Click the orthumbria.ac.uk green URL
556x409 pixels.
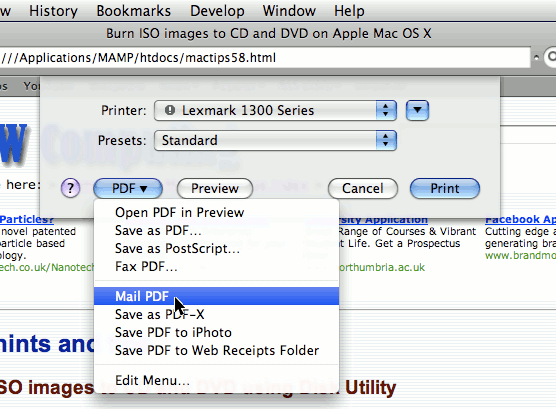(x=382, y=267)
